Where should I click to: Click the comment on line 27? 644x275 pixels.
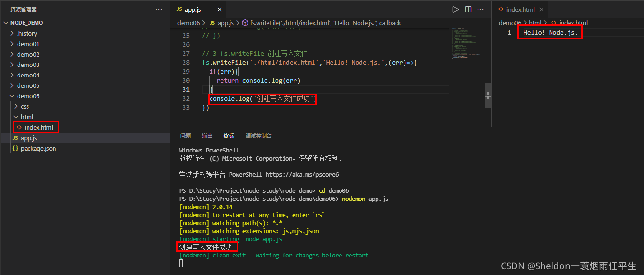(x=255, y=54)
